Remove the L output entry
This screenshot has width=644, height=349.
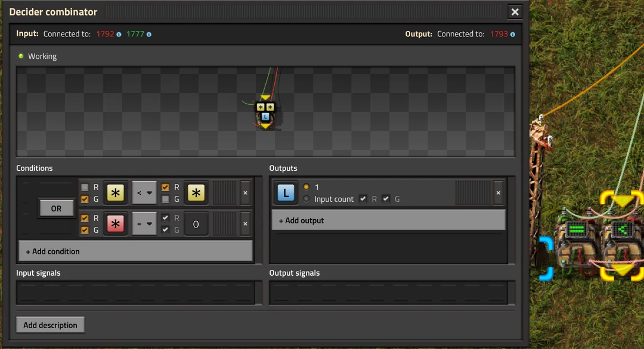click(499, 193)
